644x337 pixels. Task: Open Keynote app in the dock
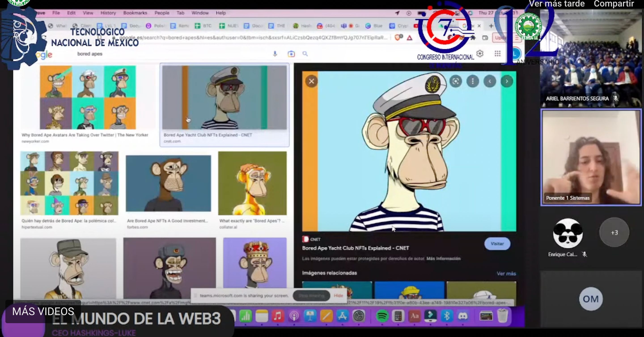click(x=310, y=316)
